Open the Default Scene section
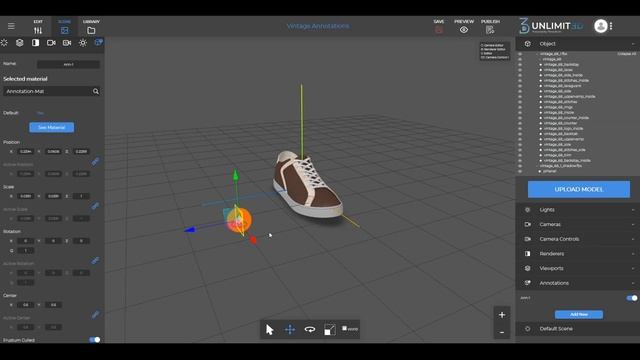The height and width of the screenshot is (360, 640). tap(578, 329)
